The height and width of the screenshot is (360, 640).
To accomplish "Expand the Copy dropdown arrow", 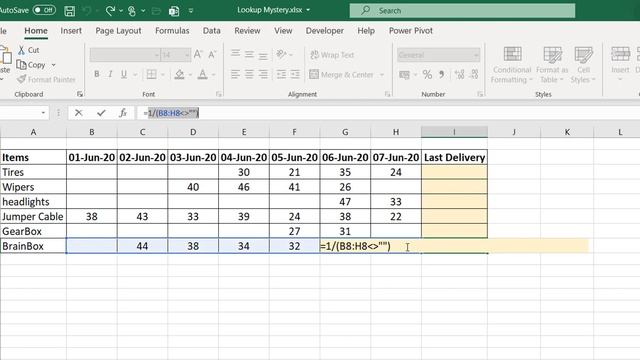I will (53, 65).
